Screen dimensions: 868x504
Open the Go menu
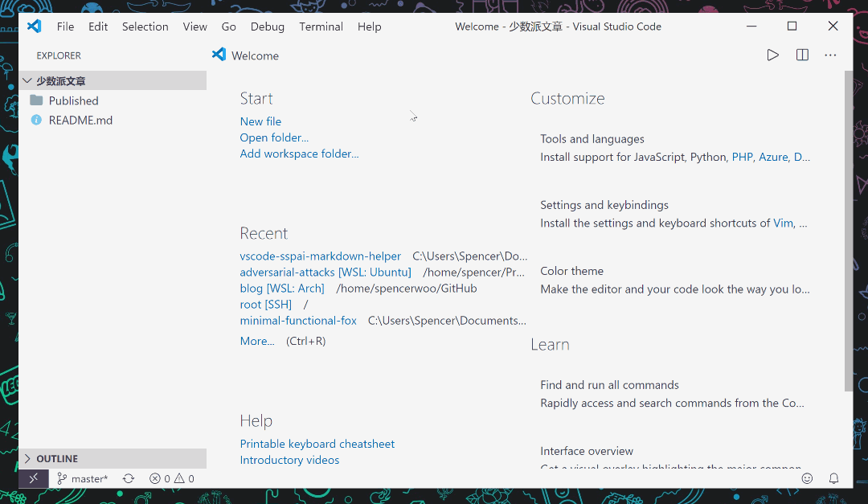coord(228,27)
